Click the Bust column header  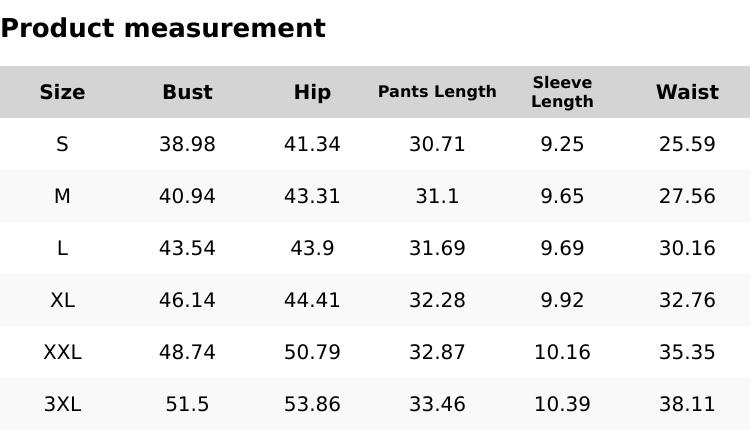(187, 92)
